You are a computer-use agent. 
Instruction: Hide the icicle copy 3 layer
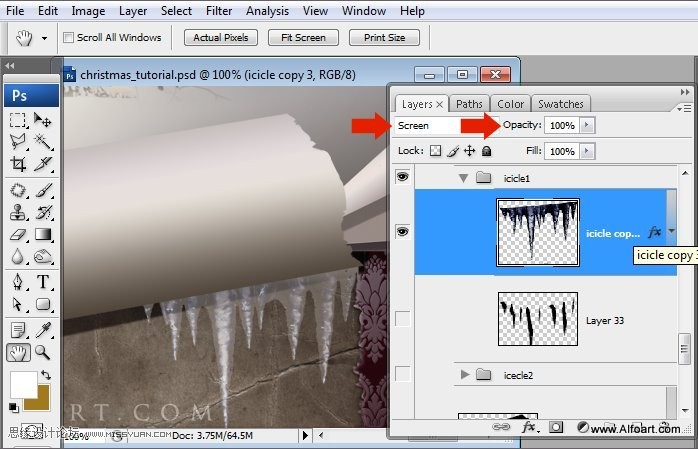[402, 231]
